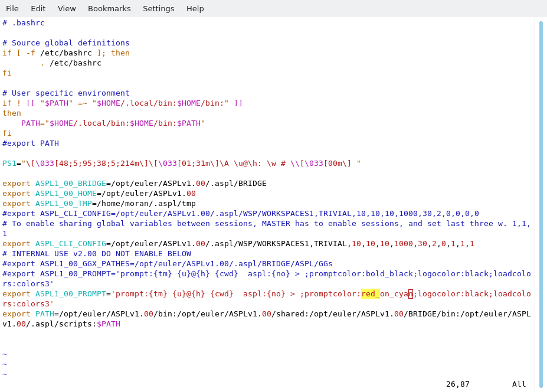Open the File menu
Screen dimensions: 547x392
(12, 8)
